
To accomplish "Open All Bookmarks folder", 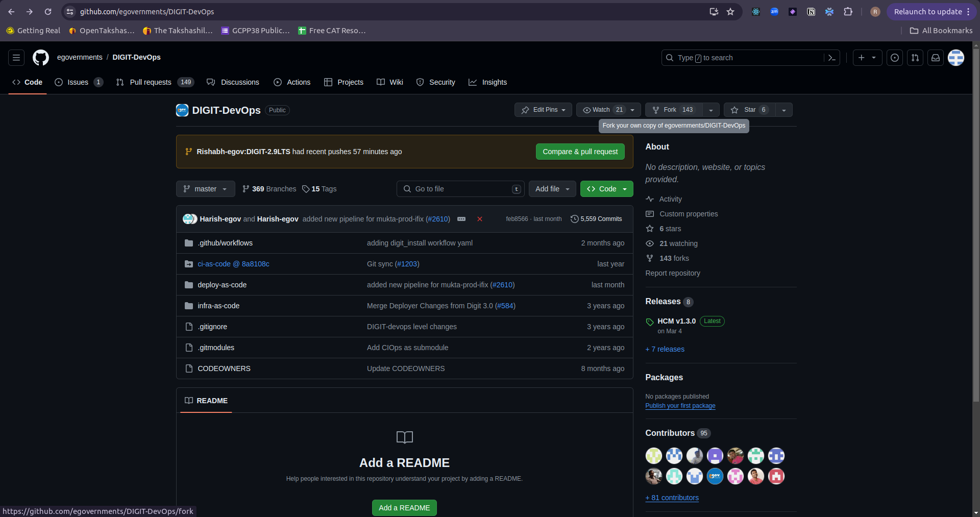I will [941, 31].
